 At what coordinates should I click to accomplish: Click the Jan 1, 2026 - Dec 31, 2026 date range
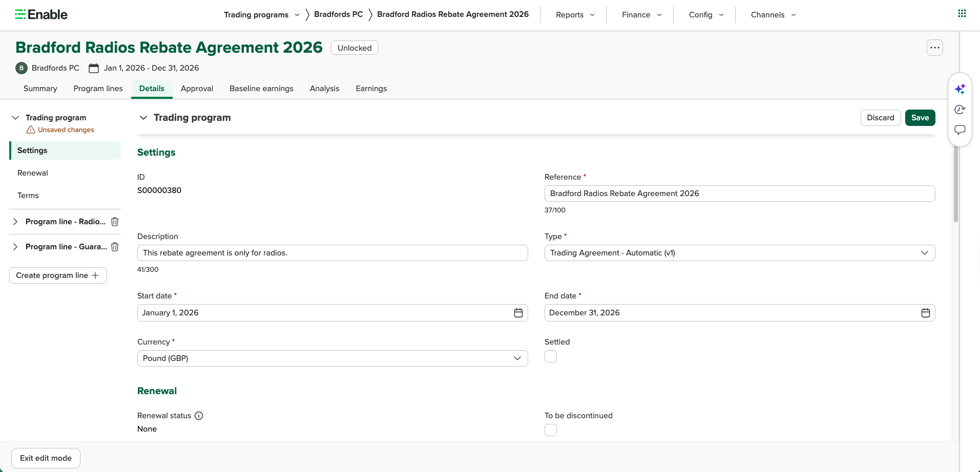[151, 68]
